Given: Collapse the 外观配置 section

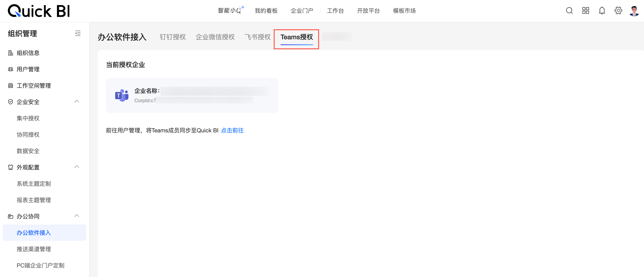Looking at the screenshot, I should click(x=77, y=167).
